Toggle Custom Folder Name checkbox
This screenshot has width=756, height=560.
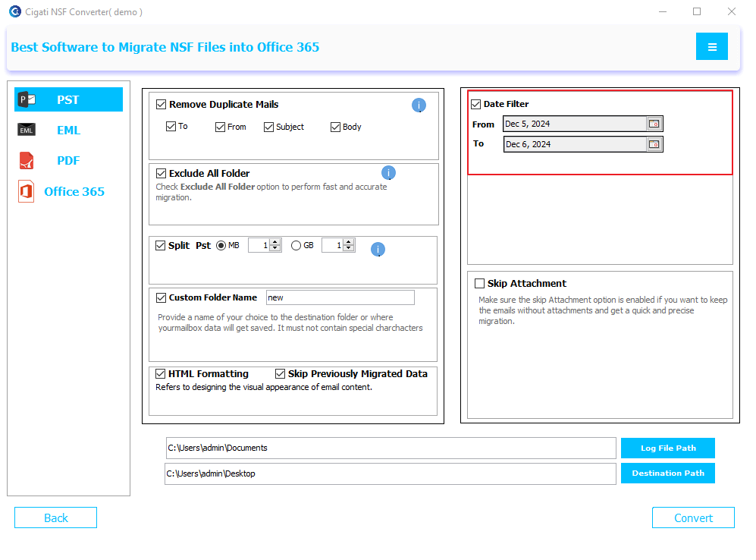(x=161, y=297)
